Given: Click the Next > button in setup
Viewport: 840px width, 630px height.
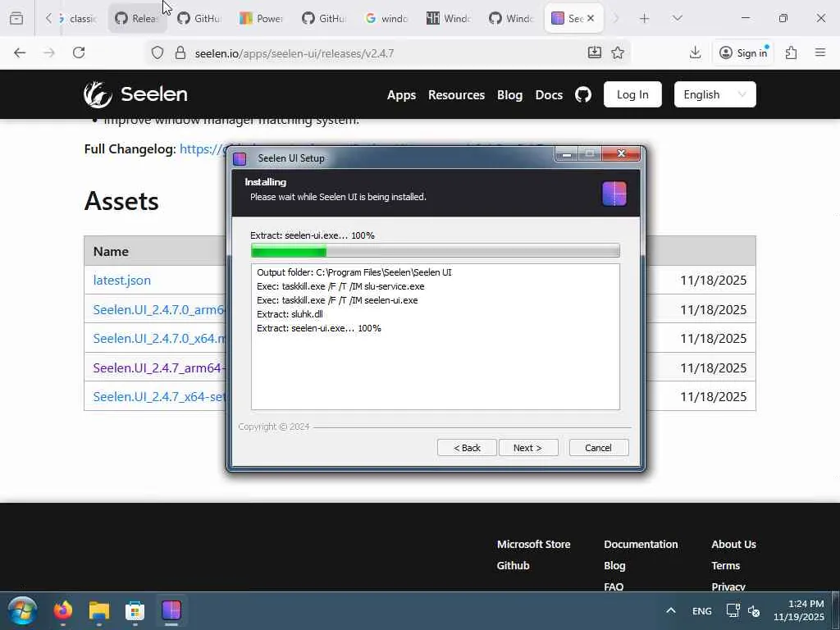Looking at the screenshot, I should click(527, 448).
